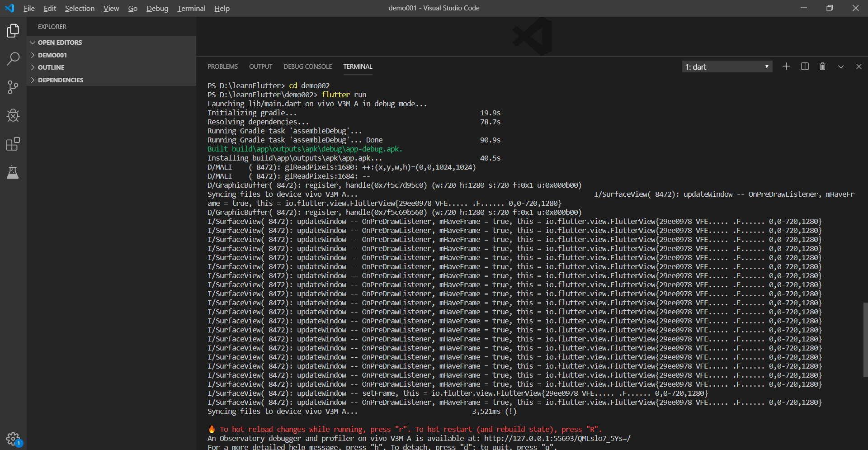The height and width of the screenshot is (450, 868).
Task: Minimize the Visual Studio Code window
Action: pyautogui.click(x=804, y=8)
